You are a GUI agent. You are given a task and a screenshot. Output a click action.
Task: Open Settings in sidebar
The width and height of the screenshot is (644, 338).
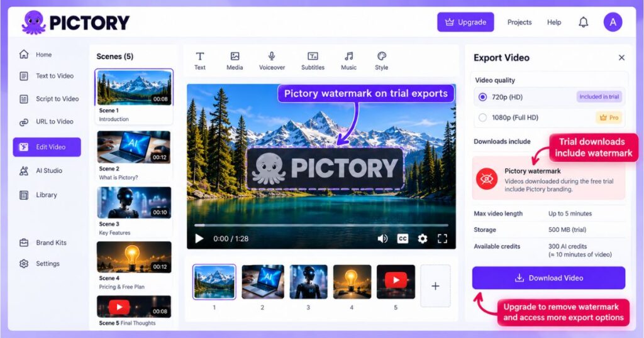tap(47, 264)
